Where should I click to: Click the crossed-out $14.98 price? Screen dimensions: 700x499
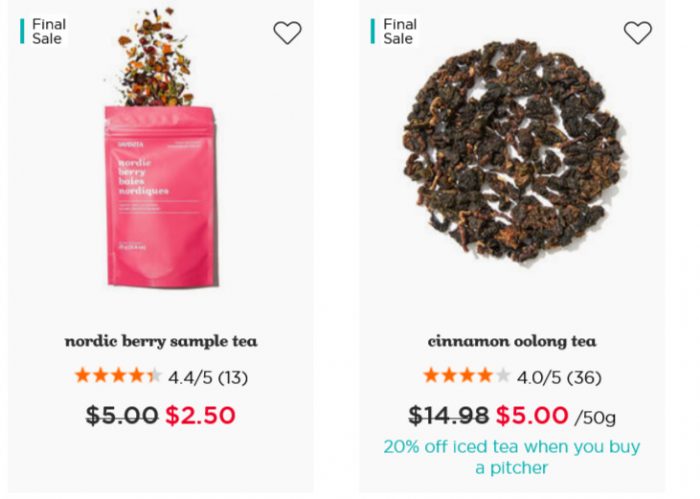click(x=449, y=415)
